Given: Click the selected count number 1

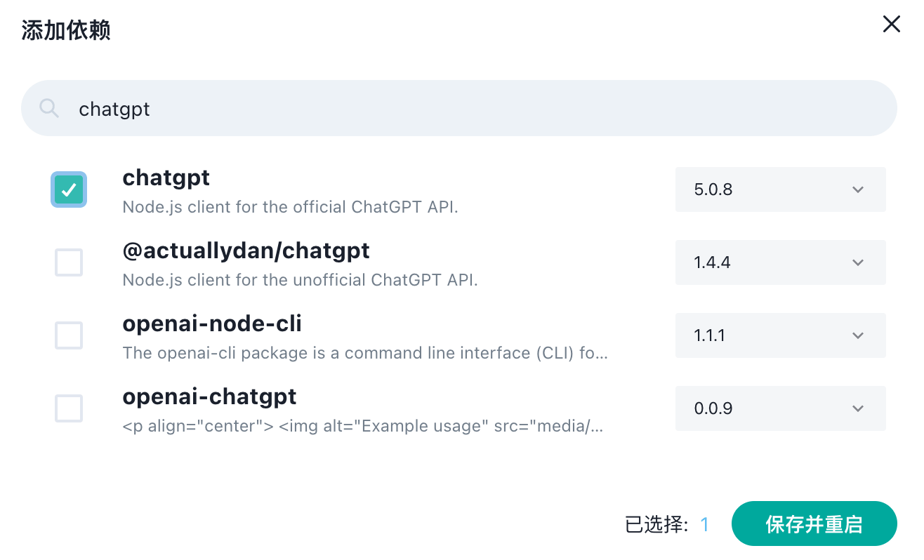Looking at the screenshot, I should pyautogui.click(x=704, y=524).
